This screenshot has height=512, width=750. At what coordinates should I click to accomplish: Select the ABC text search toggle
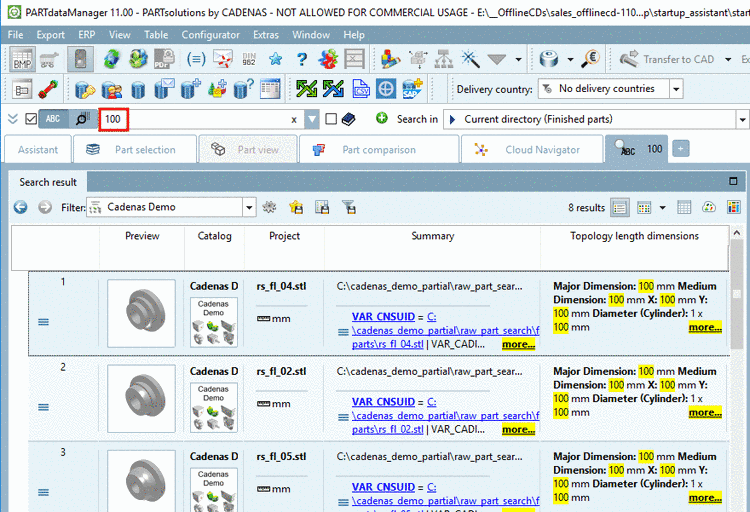click(54, 119)
